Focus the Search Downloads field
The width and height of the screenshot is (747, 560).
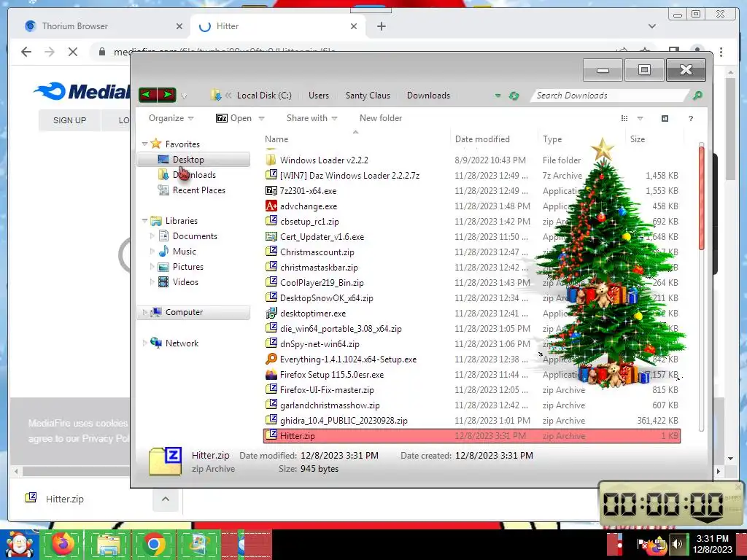point(610,96)
